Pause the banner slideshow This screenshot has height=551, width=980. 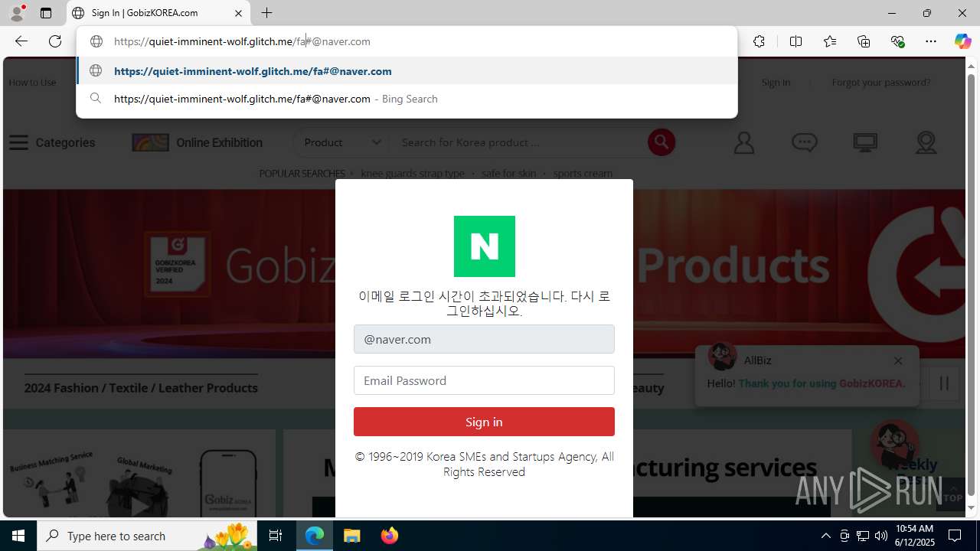(x=944, y=383)
